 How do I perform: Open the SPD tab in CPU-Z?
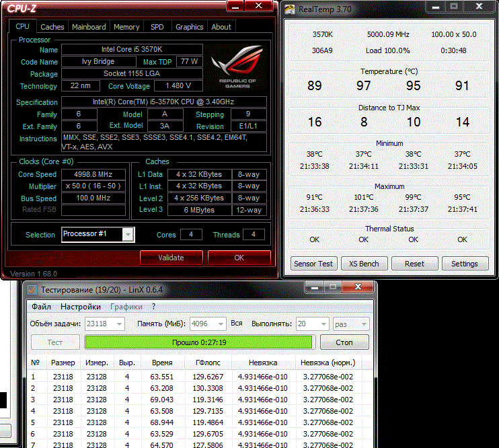pyautogui.click(x=157, y=27)
